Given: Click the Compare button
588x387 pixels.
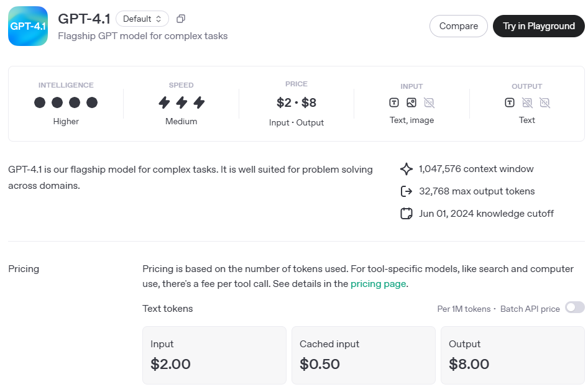Looking at the screenshot, I should coord(459,26).
